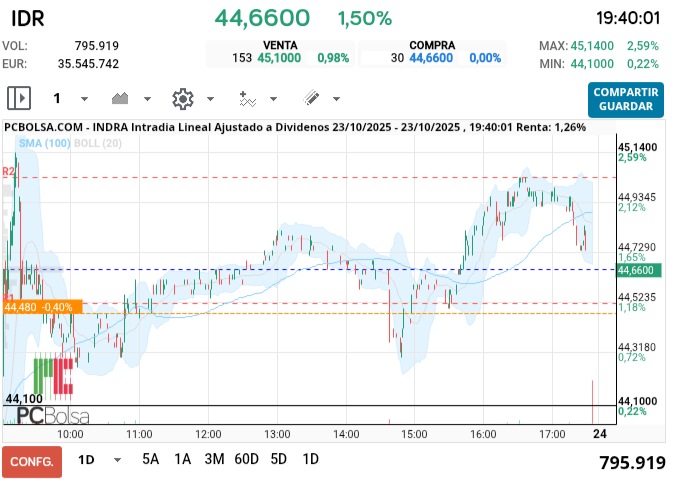Switch to the 3M time range
Viewport: 679px width, 483px height.
(x=214, y=460)
